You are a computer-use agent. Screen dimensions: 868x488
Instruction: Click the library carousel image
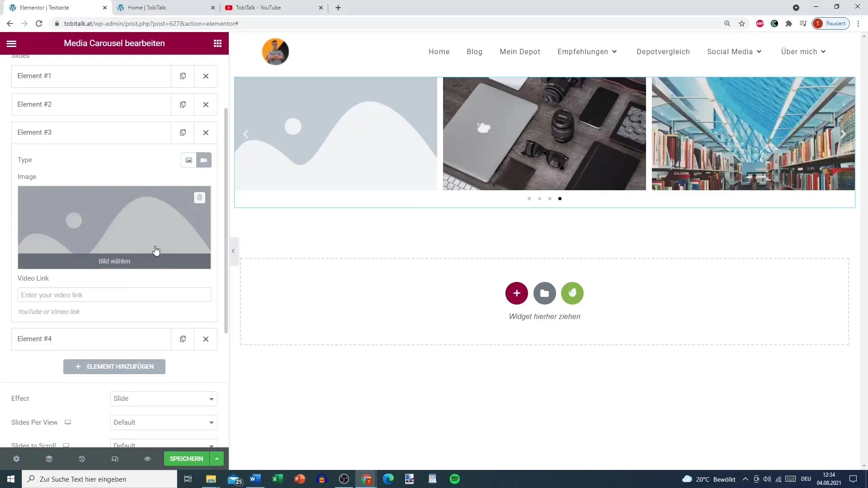pos(753,133)
